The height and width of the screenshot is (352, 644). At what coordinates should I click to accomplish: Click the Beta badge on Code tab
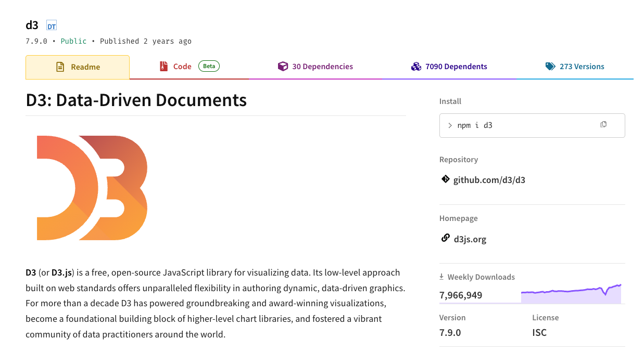point(209,66)
